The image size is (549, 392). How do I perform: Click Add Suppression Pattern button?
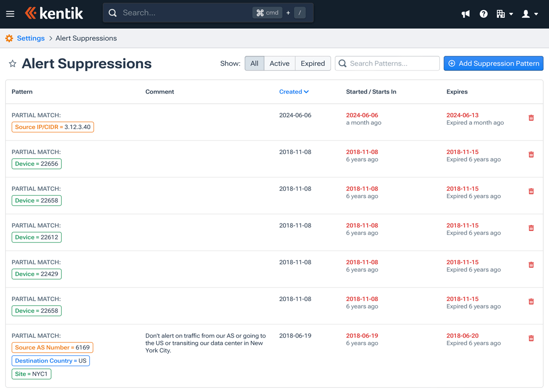click(x=493, y=63)
